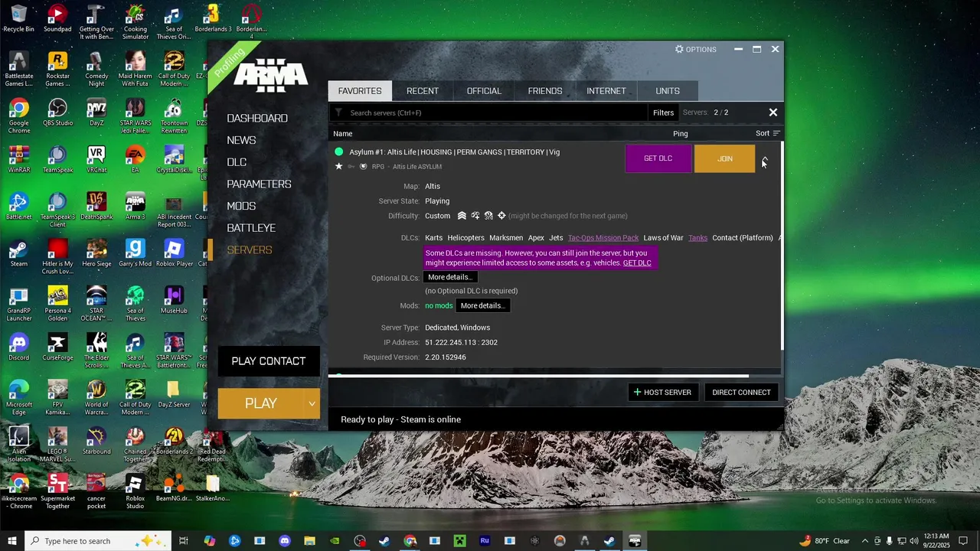
Task: Open Parameters in the sidebar
Action: point(259,184)
